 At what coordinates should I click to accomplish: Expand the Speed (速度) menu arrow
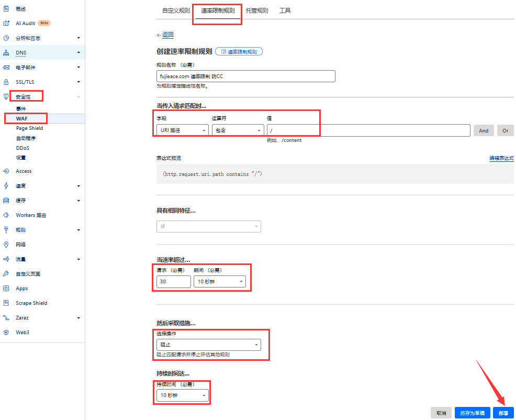pos(78,186)
